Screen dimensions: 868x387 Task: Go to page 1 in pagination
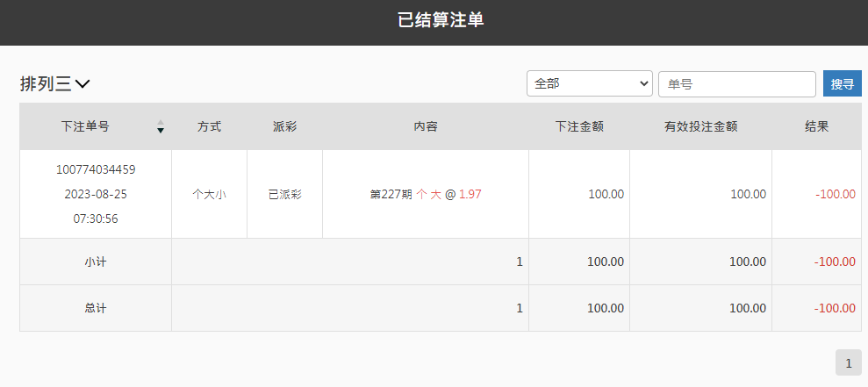[848, 362]
